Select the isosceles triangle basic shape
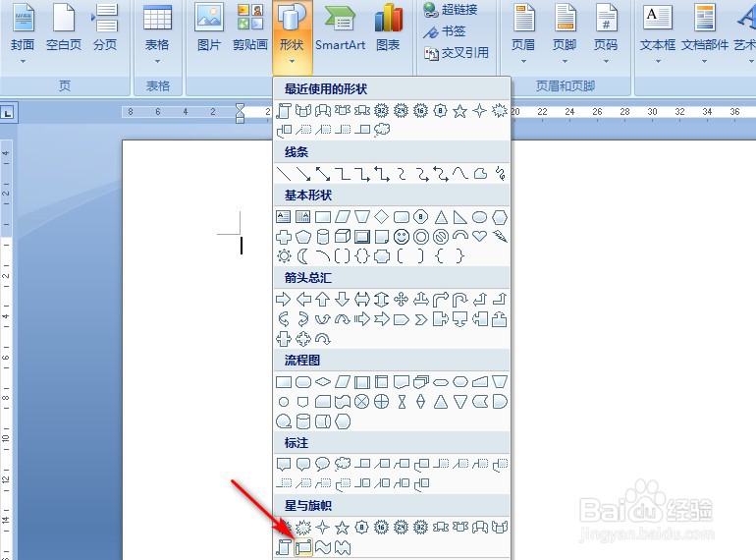Image resolution: width=756 pixels, height=560 pixels. (x=441, y=217)
